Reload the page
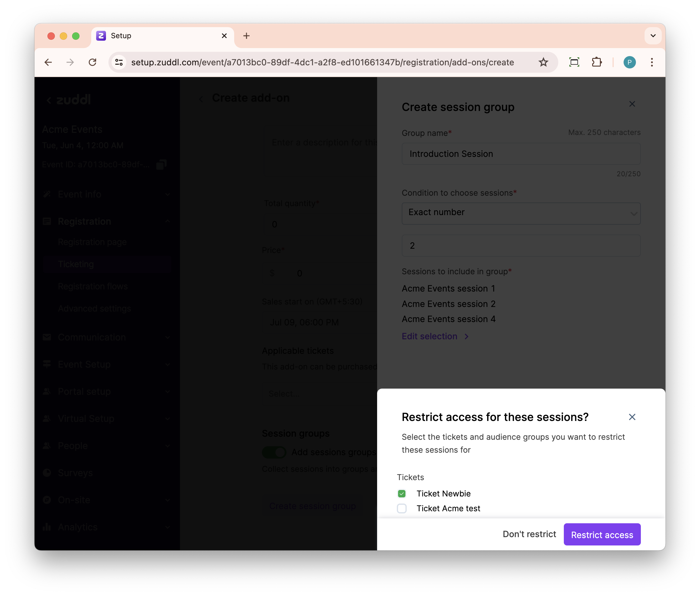 [x=92, y=62]
